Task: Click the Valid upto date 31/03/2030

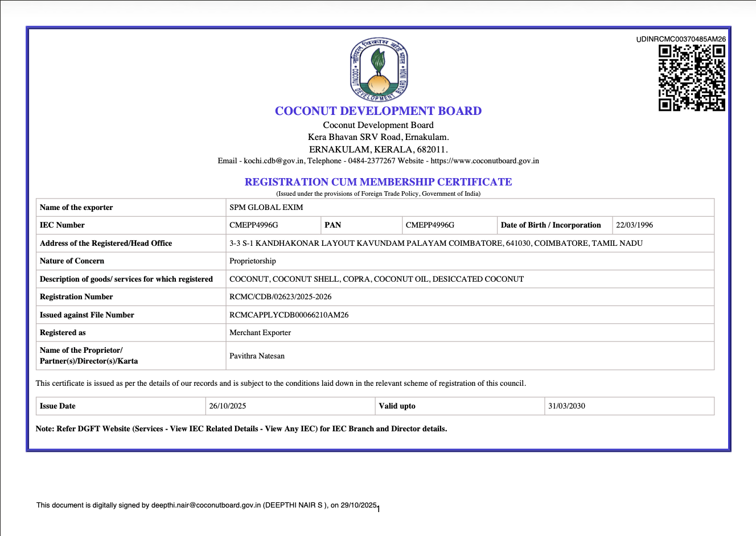Action: pos(566,406)
